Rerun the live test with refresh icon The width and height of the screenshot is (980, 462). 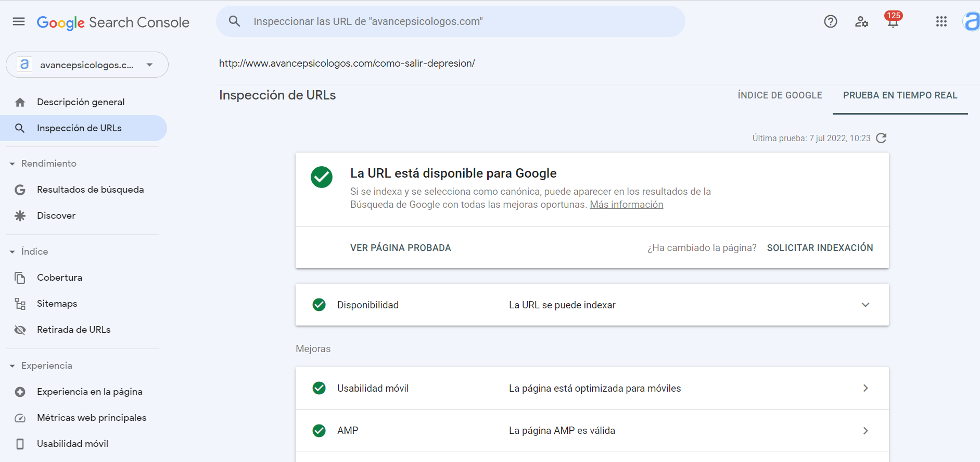pos(881,138)
